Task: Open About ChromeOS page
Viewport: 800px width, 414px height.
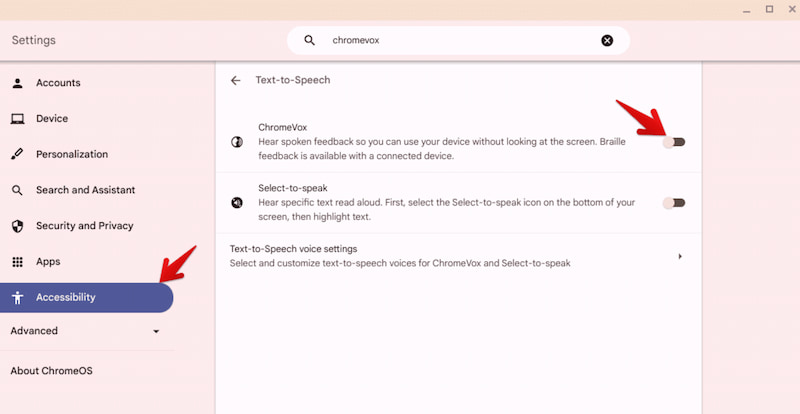Action: tap(52, 371)
